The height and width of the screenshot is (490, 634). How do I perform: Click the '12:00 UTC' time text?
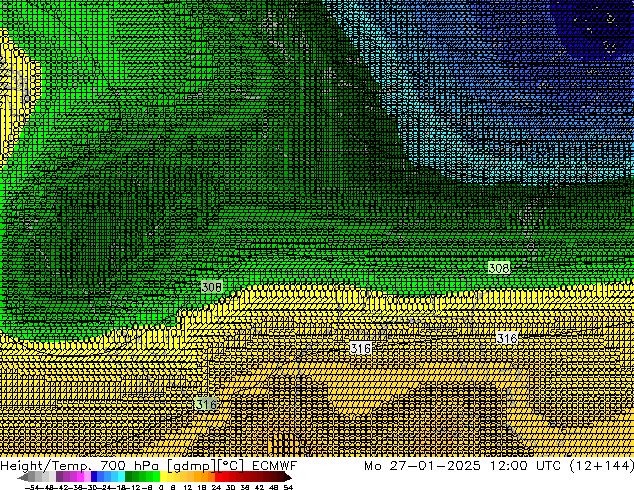tap(525, 466)
